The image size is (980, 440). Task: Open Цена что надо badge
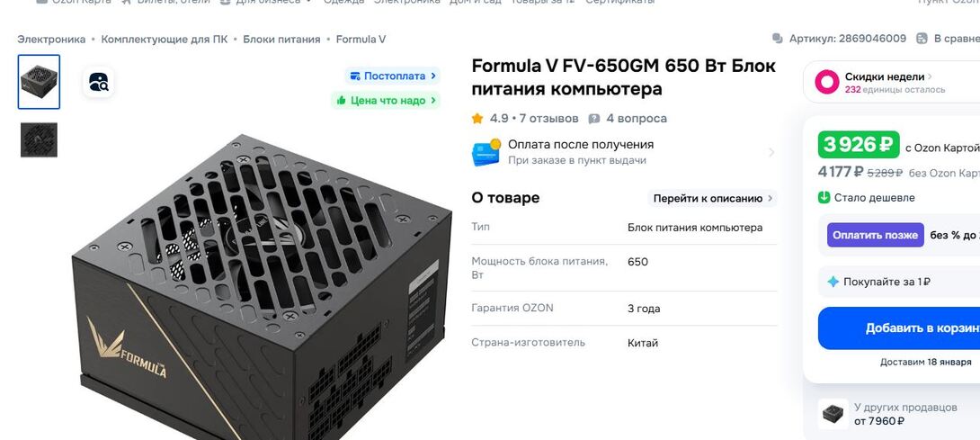(386, 100)
